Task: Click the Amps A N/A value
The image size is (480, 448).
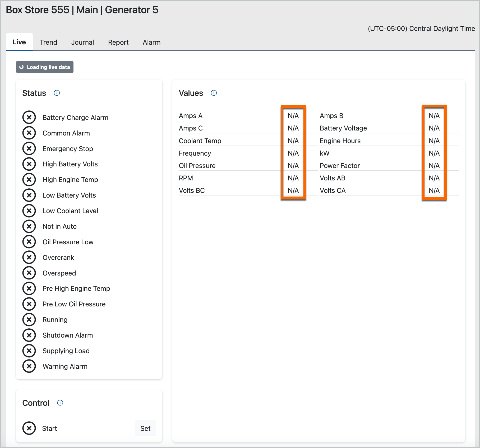Action: 293,116
